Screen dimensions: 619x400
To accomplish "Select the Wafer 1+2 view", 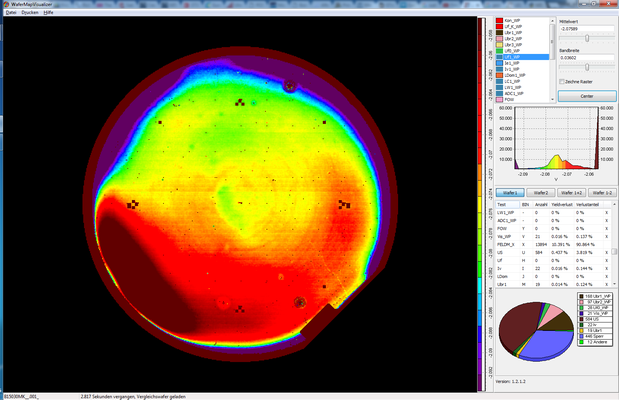I will [572, 192].
